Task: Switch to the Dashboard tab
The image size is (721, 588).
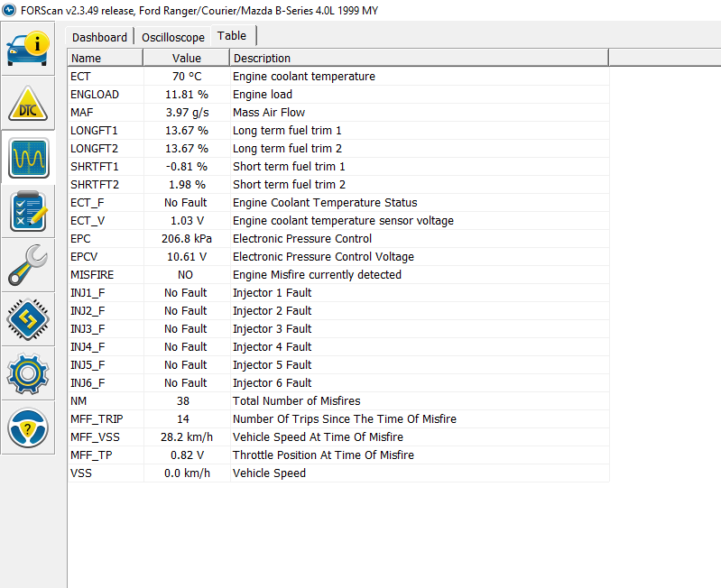Action: pos(99,37)
